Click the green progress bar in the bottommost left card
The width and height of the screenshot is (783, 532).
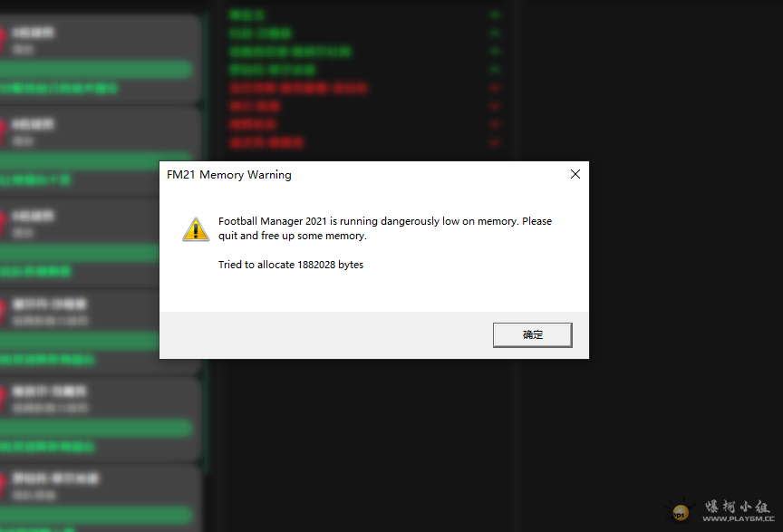click(x=96, y=515)
